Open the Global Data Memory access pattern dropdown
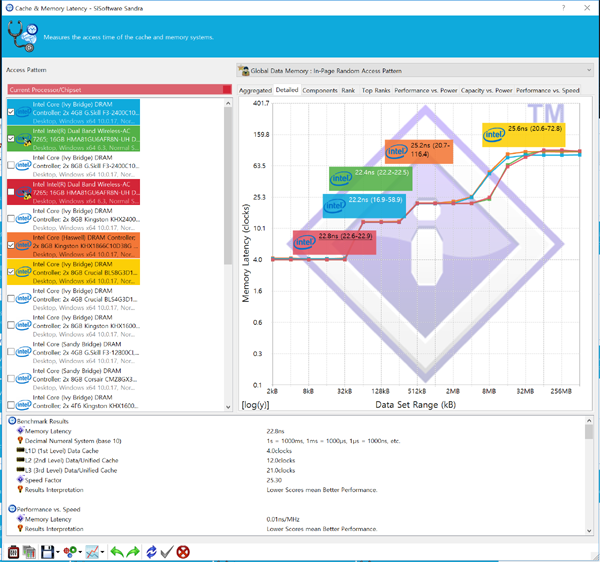 pos(415,70)
